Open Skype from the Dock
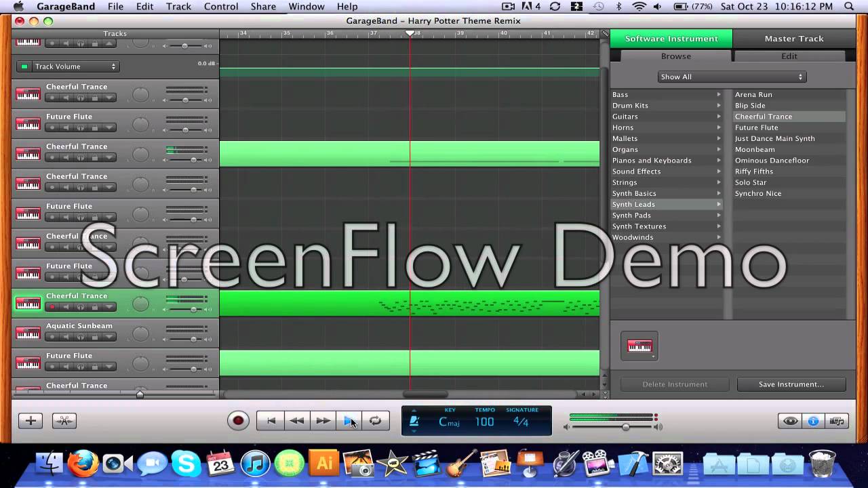The image size is (868, 488). click(x=186, y=464)
